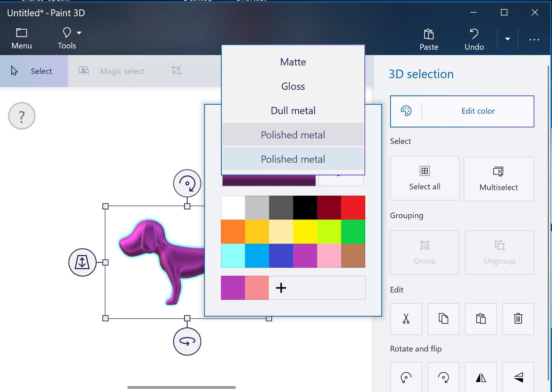
Task: Copy the selected object with the copy icon
Action: pos(443,319)
